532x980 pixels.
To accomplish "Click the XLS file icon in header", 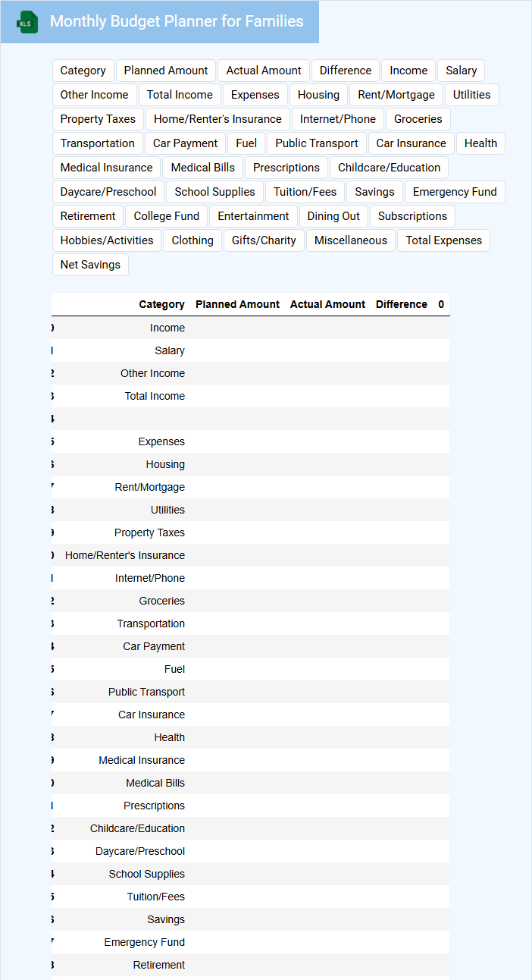I will click(x=27, y=22).
